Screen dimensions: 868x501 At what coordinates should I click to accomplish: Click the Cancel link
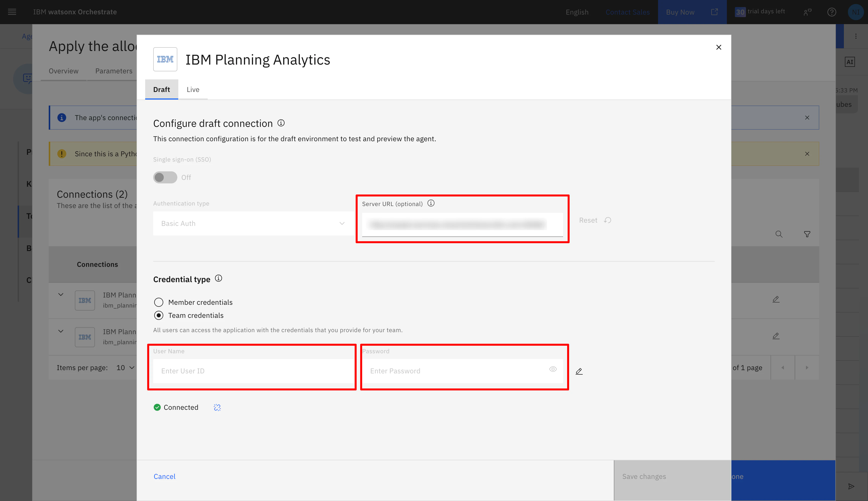coord(165,476)
